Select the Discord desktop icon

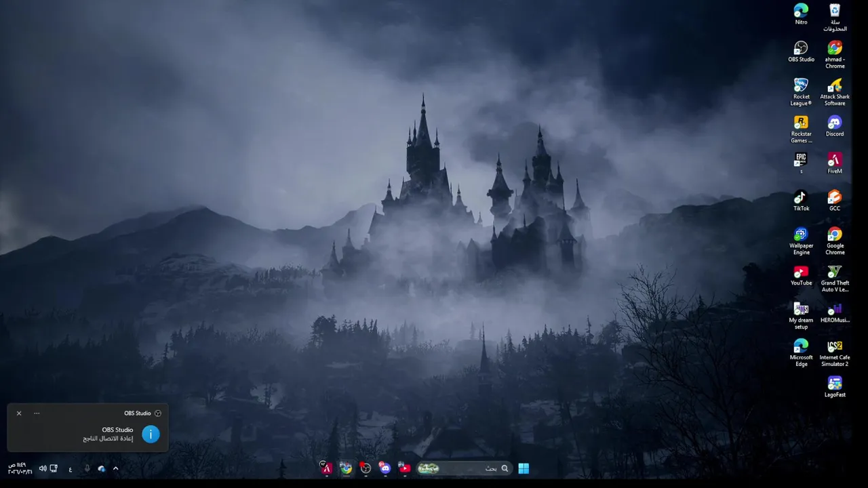pyautogui.click(x=835, y=126)
